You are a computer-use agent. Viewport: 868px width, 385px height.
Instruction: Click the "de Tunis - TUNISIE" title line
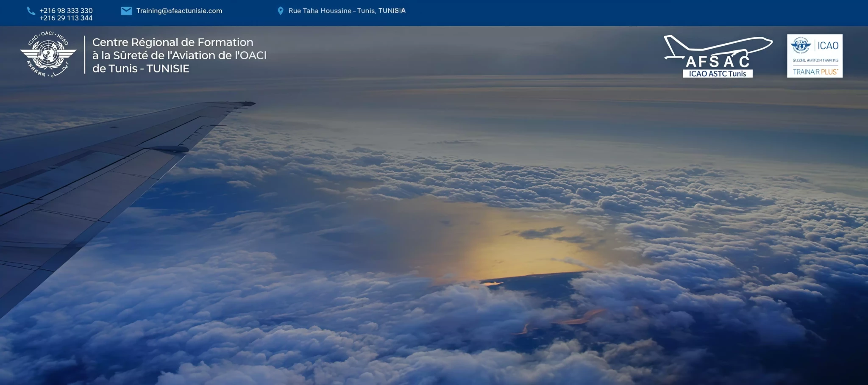tap(141, 69)
